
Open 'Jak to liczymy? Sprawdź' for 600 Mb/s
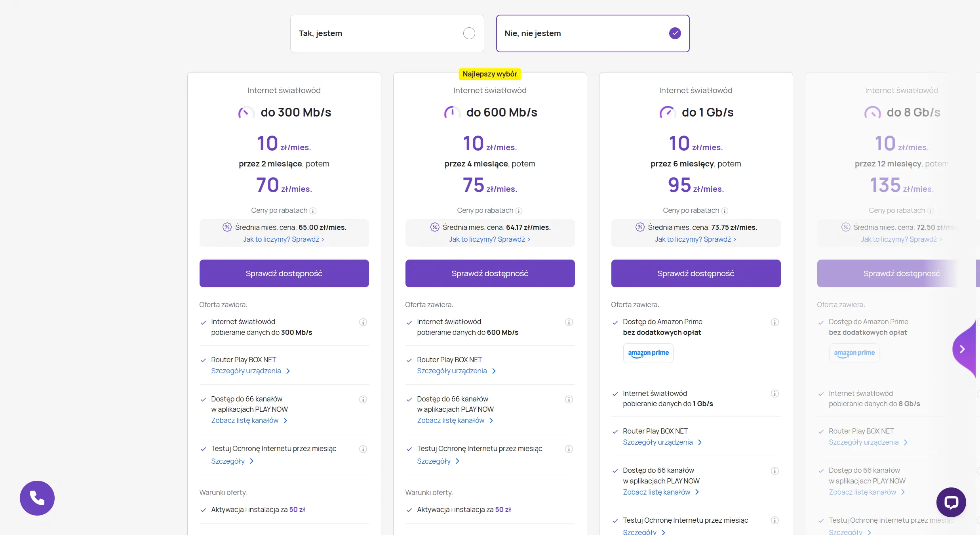[489, 239]
